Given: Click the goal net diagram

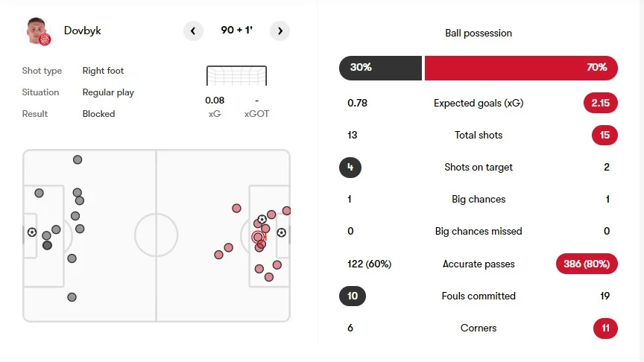Looking at the screenshot, I should click(236, 75).
